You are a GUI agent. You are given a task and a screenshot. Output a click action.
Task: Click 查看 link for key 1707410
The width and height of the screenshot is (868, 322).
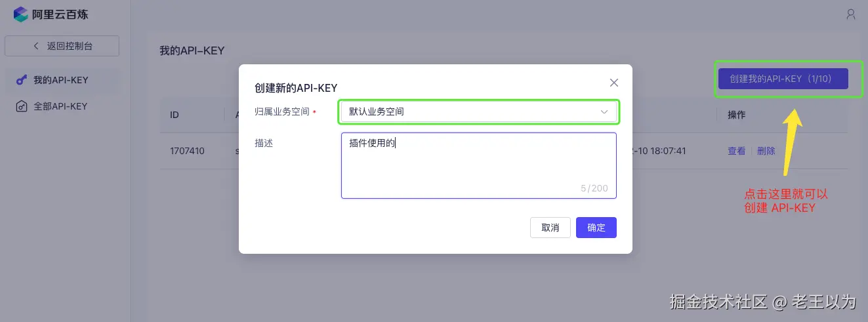point(736,151)
